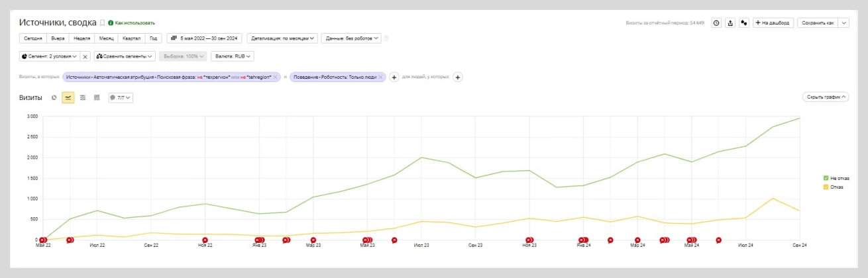Open the 7/7 metrics dropdown
Image resolution: width=868 pixels, height=278 pixels.
(x=121, y=97)
